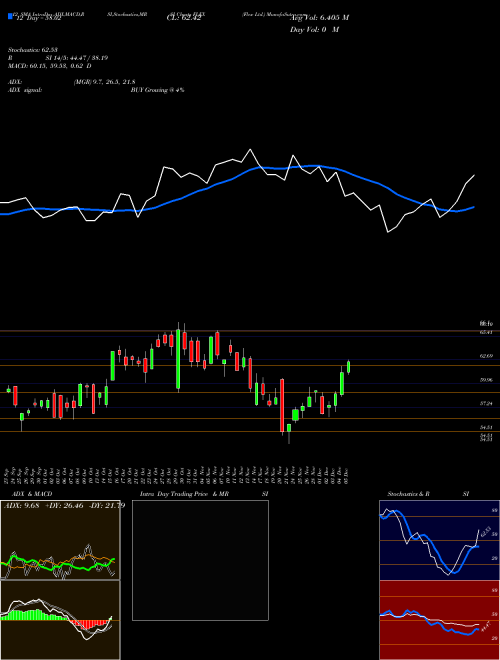The height and width of the screenshot is (660, 500).
Task: Click the white price line's final point
Action: pos(474,175)
